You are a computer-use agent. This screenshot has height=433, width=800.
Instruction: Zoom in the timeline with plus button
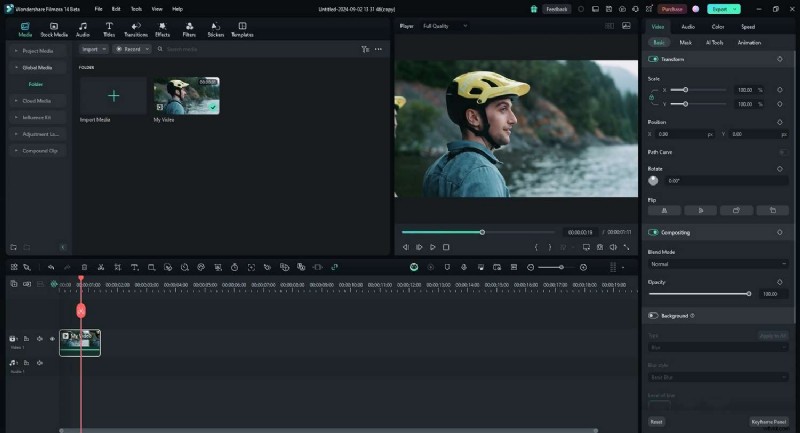[x=583, y=267]
